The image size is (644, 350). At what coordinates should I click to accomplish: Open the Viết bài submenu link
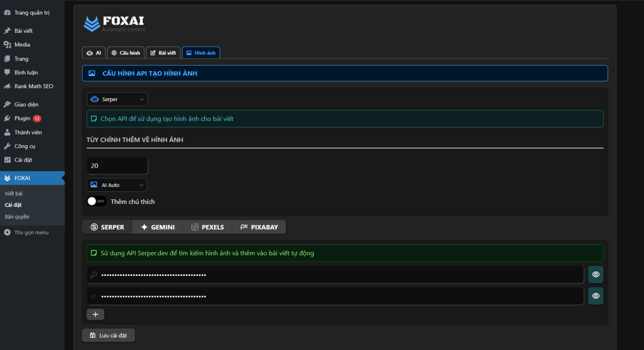point(14,193)
